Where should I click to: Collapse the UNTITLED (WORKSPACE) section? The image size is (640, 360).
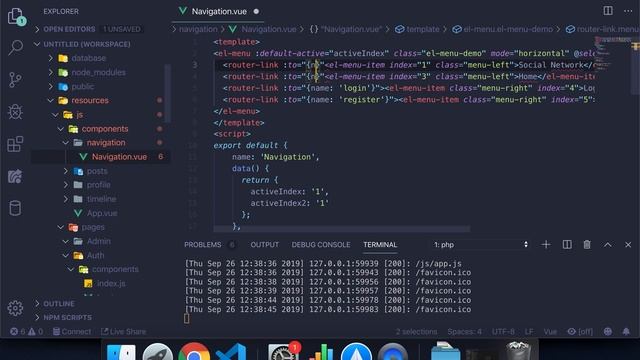pyautogui.click(x=87, y=44)
